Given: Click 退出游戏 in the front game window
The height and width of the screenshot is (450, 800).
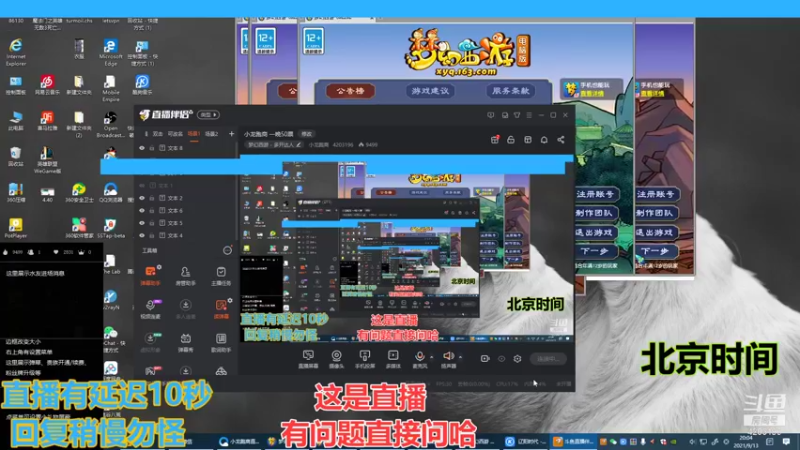Looking at the screenshot, I should click(596, 232).
